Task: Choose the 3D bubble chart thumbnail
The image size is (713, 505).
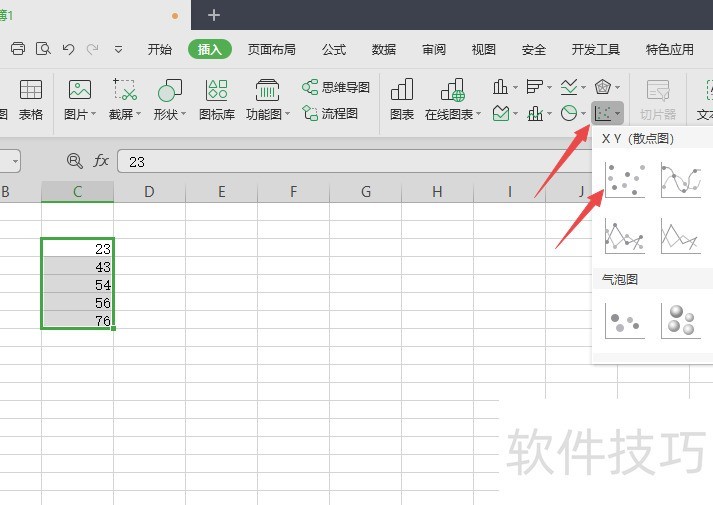Action: [x=681, y=321]
